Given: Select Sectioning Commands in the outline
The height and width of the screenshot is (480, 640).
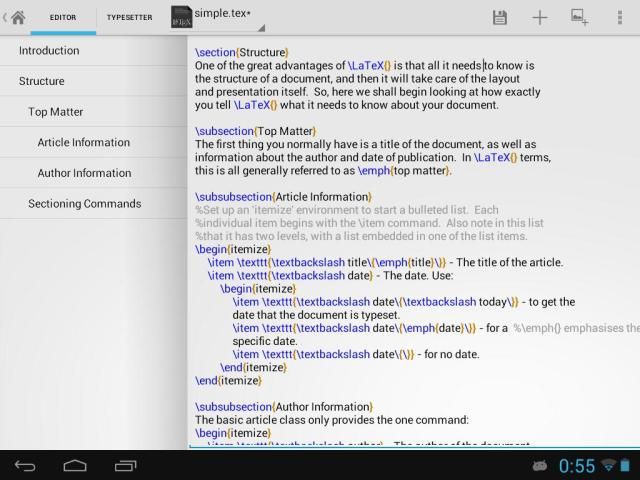Looking at the screenshot, I should pyautogui.click(x=84, y=204).
